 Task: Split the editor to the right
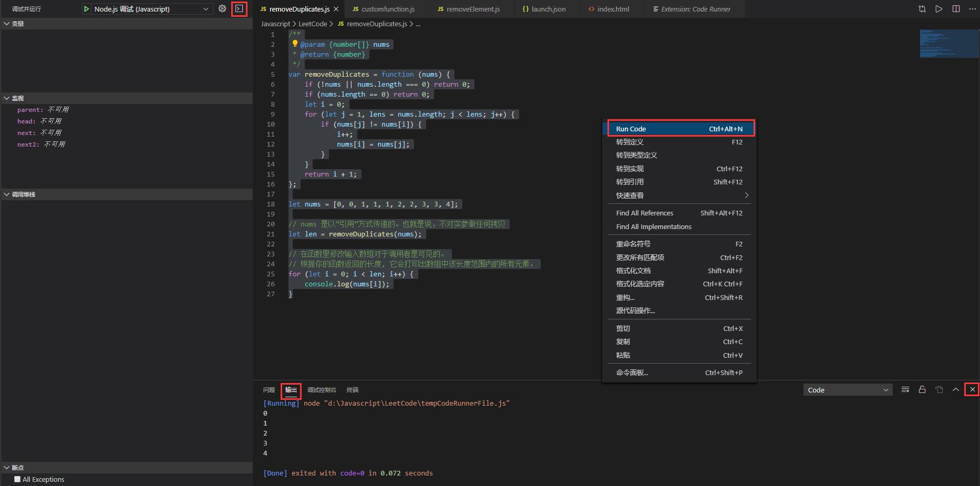coord(956,9)
